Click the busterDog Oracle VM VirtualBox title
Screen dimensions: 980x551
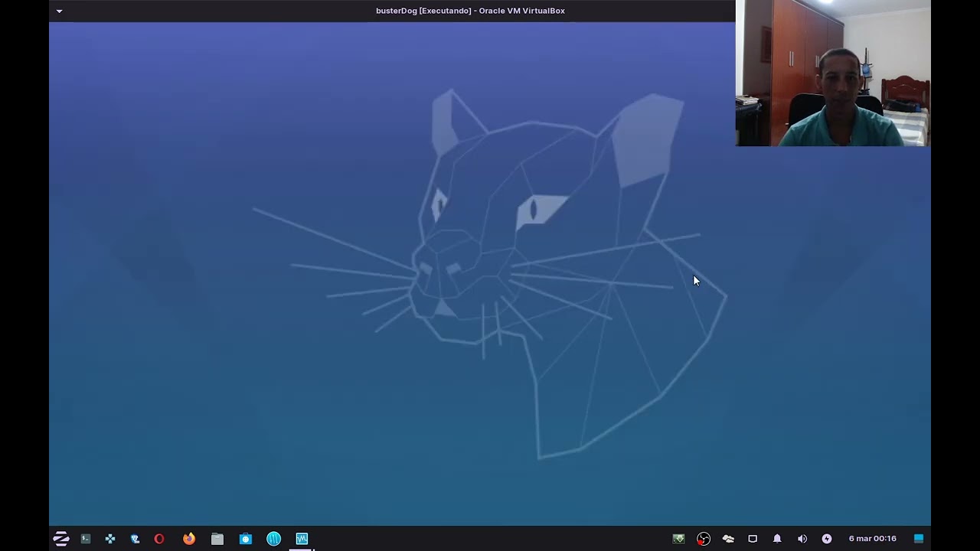coord(470,11)
